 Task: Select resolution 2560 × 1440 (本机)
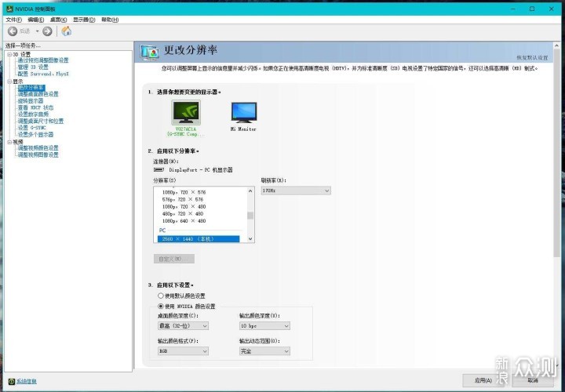coord(199,239)
